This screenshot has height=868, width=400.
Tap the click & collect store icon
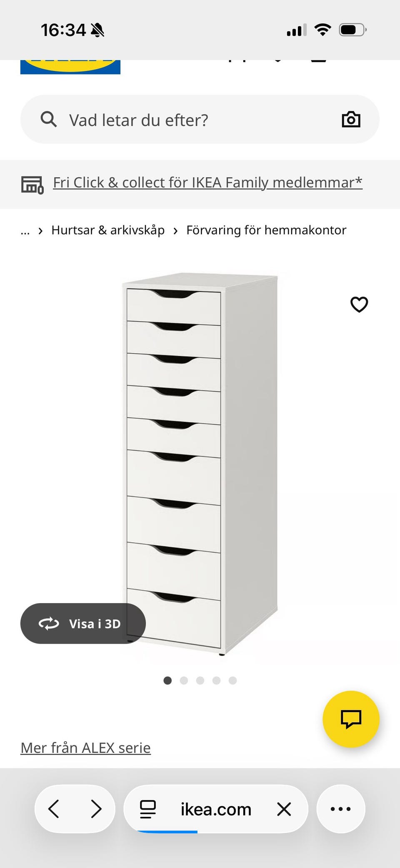[x=32, y=184]
